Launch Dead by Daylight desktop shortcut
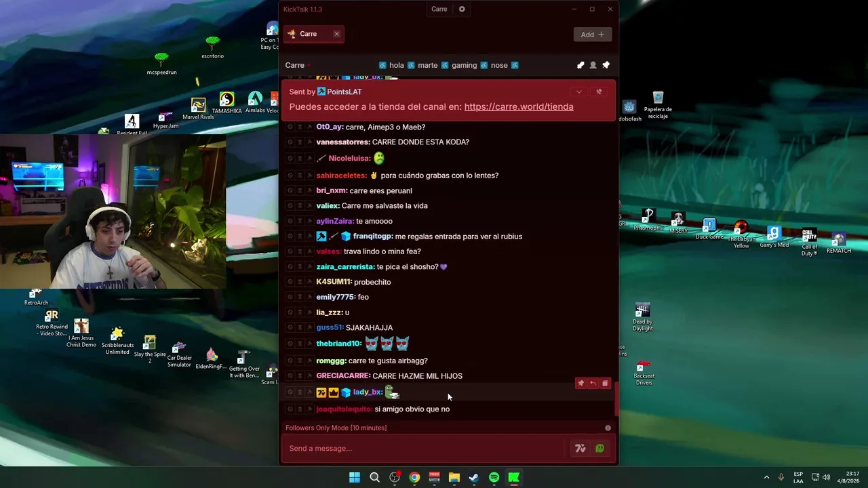Viewport: 868px width, 488px height. [x=643, y=317]
